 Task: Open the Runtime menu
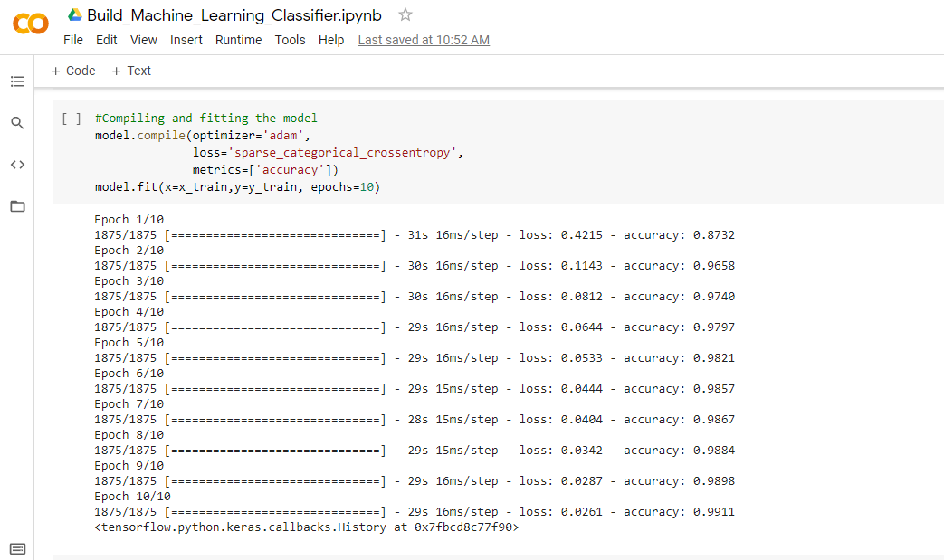point(239,40)
